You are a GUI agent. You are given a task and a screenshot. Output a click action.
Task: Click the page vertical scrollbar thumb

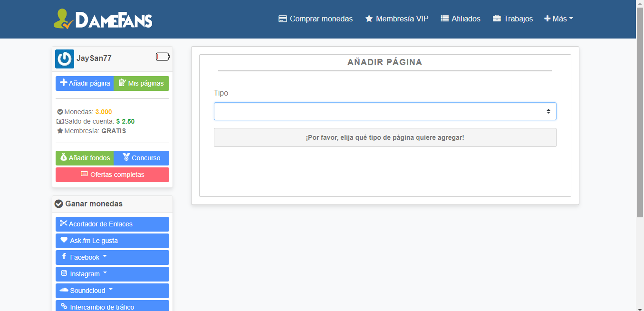[x=640, y=113]
